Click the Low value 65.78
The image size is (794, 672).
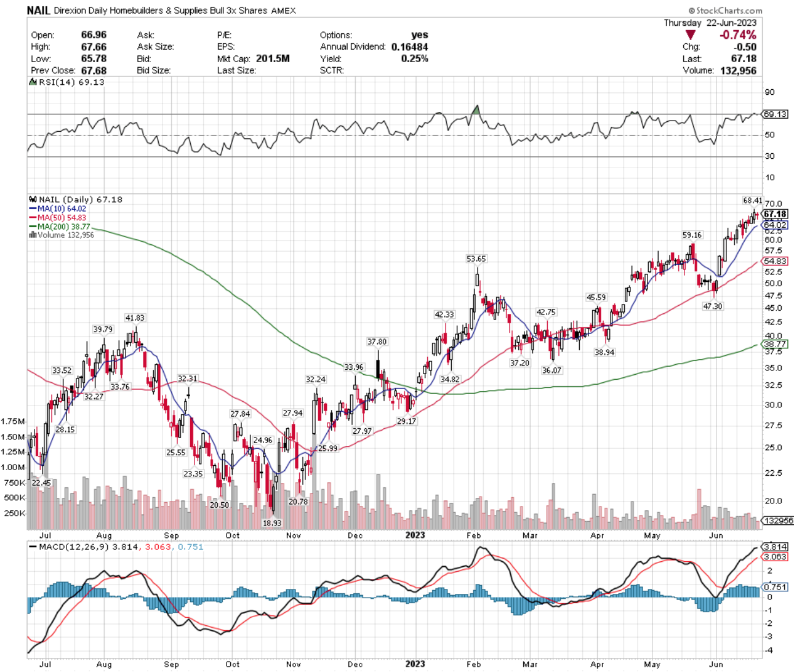[94, 58]
